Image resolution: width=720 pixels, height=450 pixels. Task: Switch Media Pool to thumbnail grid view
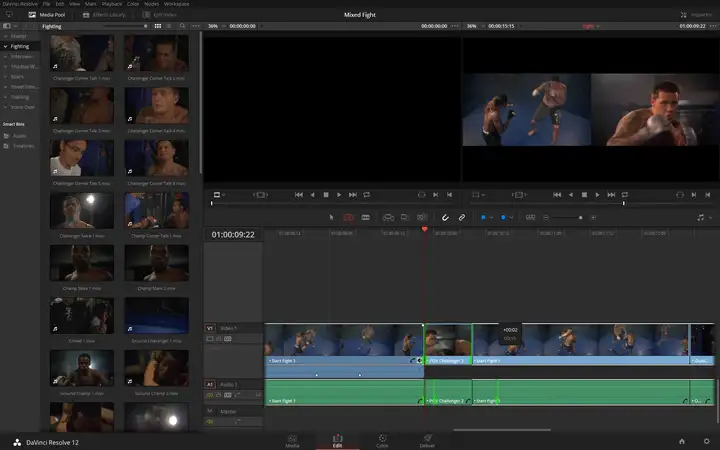[158, 26]
